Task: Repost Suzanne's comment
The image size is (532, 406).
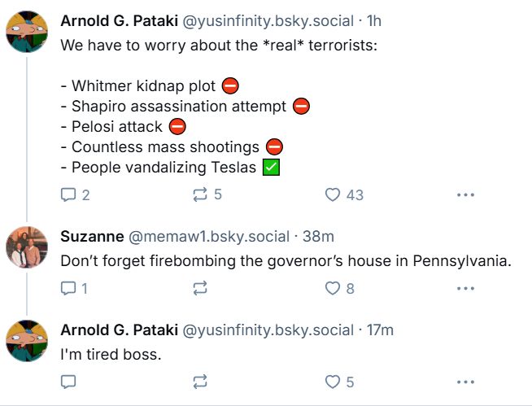Action: click(200, 289)
